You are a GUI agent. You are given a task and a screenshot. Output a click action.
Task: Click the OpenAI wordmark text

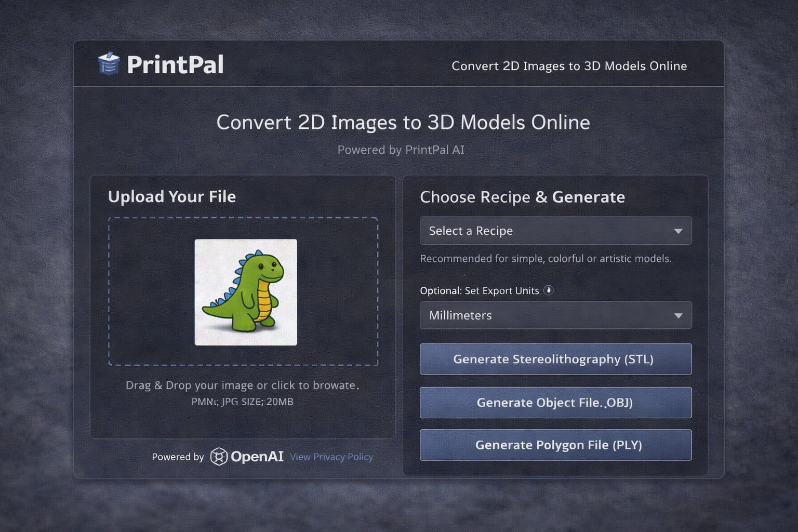(x=257, y=457)
